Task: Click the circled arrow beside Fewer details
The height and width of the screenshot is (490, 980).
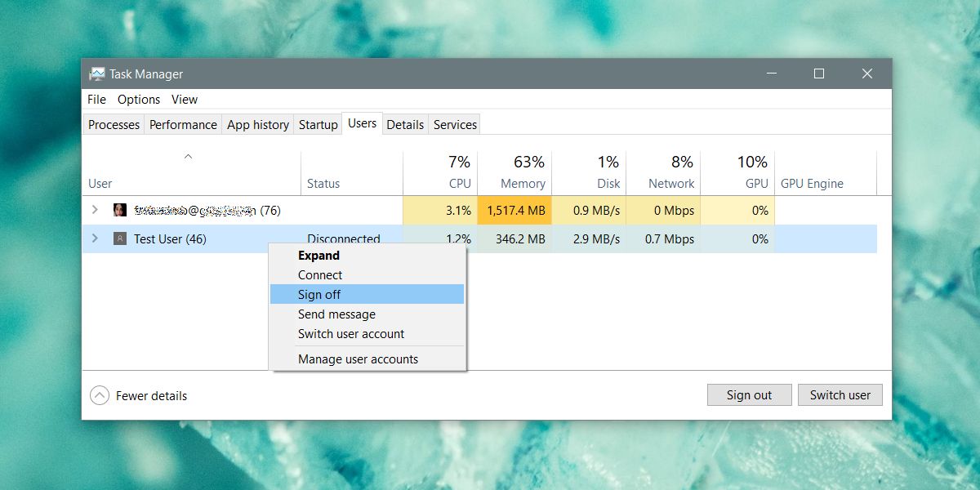Action: (100, 394)
